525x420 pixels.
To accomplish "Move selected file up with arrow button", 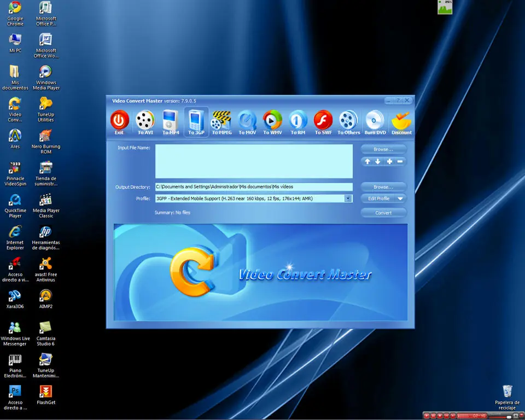I will [367, 161].
